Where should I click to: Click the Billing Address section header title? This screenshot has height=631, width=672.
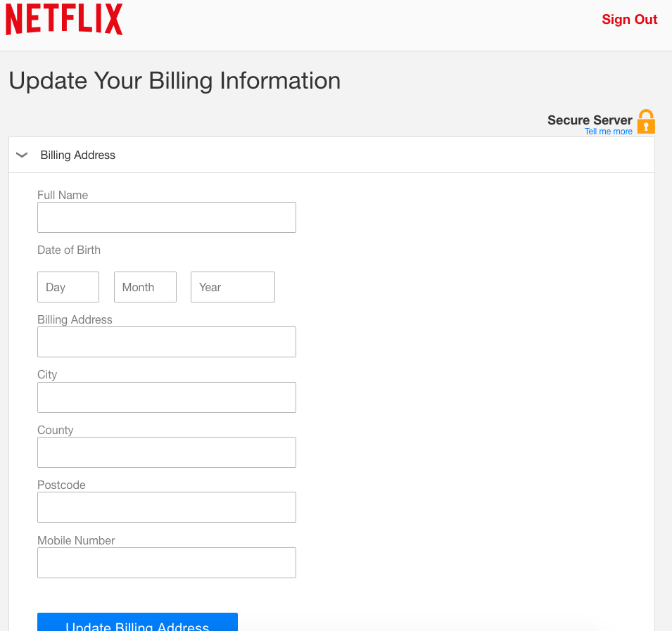[77, 155]
